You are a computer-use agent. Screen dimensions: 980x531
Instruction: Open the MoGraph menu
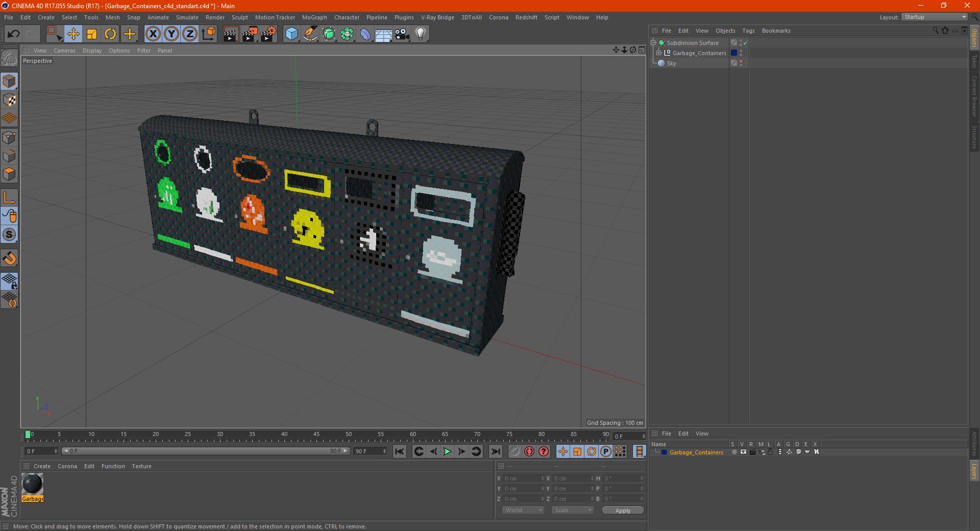(x=314, y=17)
